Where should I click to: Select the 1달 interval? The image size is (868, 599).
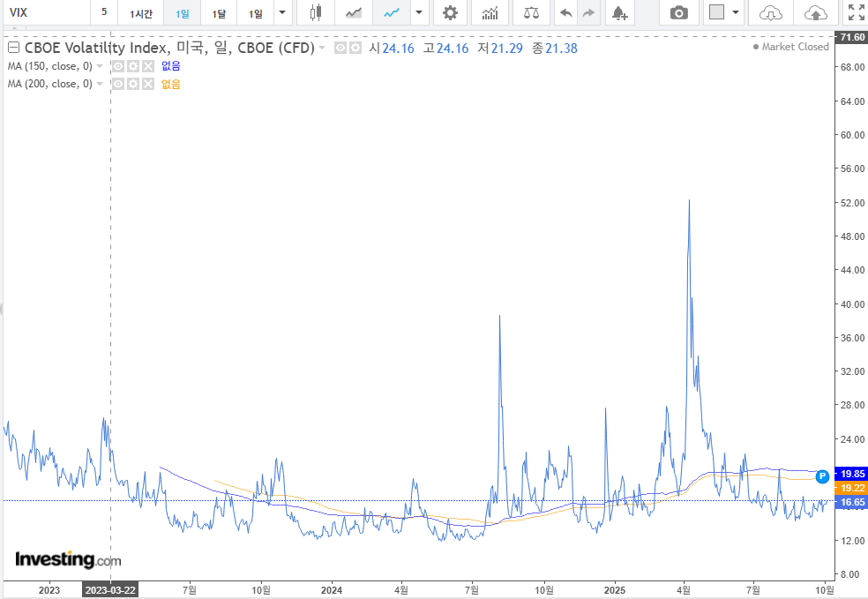click(x=219, y=12)
